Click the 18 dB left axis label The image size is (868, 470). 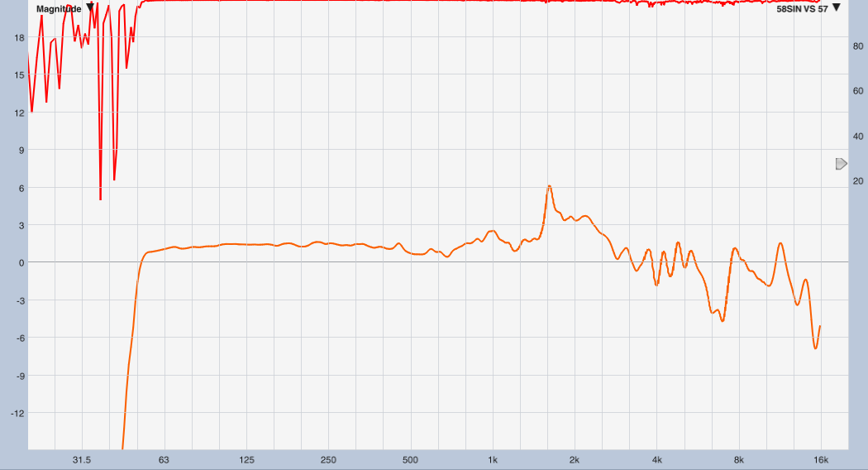tap(19, 38)
